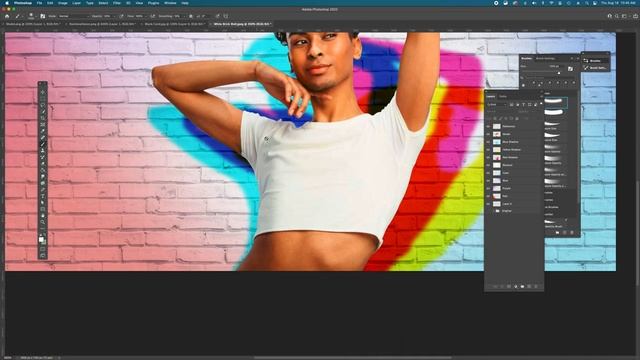Select the Gradient tool
Screen dimensions: 640x360
click(42, 170)
